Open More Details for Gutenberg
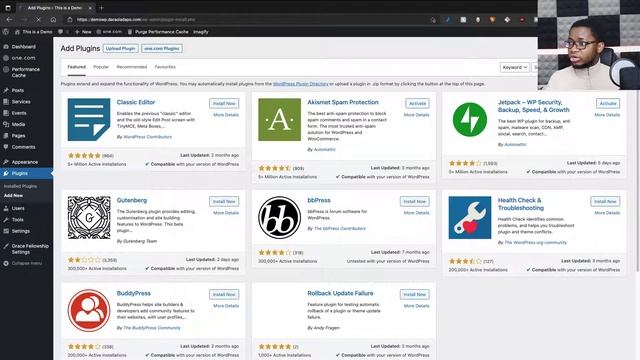Viewport: 640px width, 360px height. pos(226,213)
